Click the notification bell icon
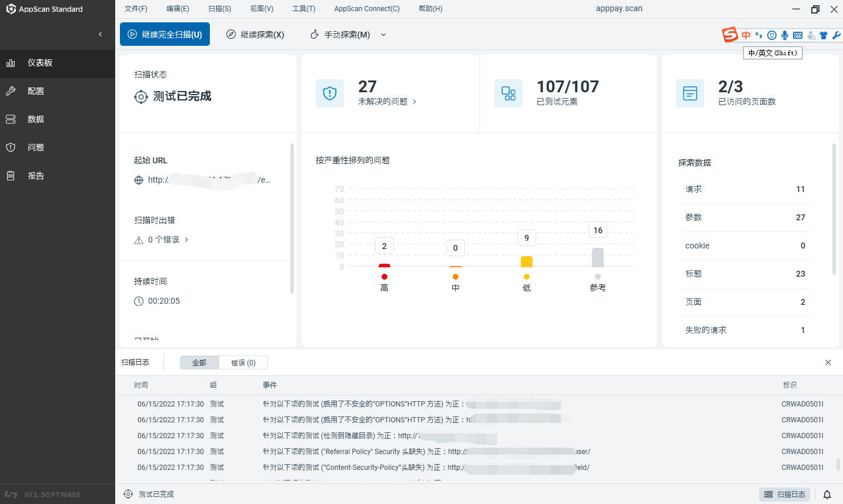The width and height of the screenshot is (843, 504). coord(827,495)
